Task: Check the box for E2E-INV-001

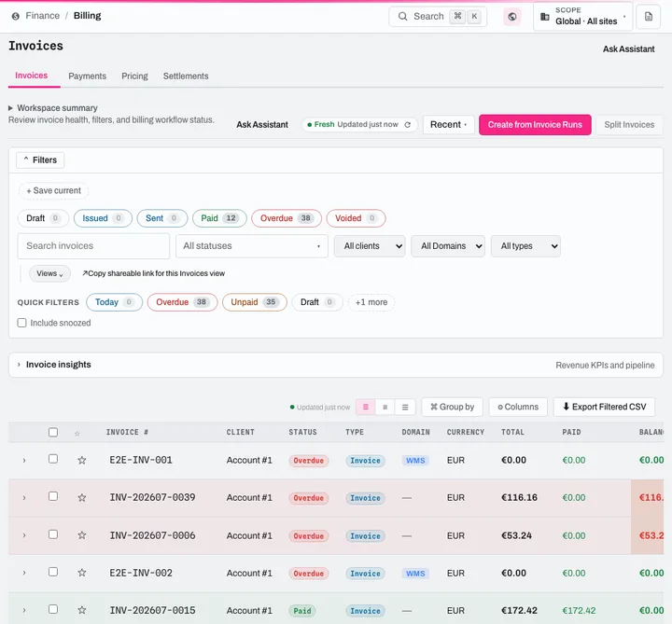Action: [x=53, y=459]
